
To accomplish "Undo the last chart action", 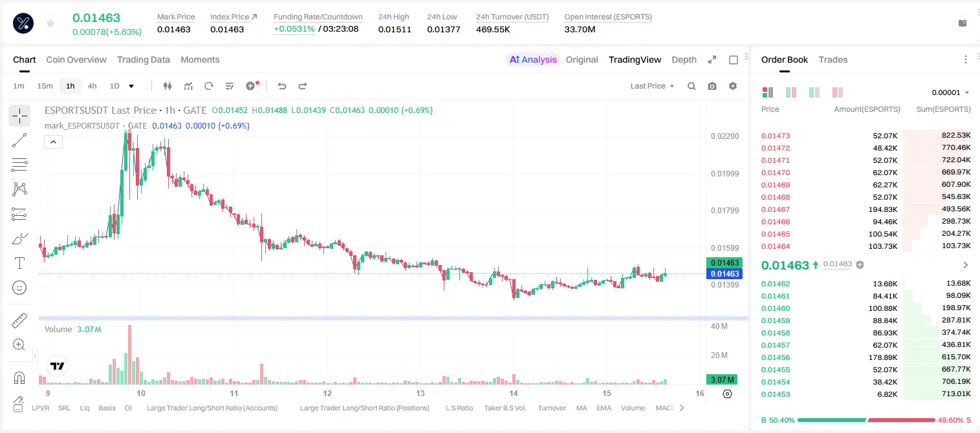I will (x=282, y=86).
